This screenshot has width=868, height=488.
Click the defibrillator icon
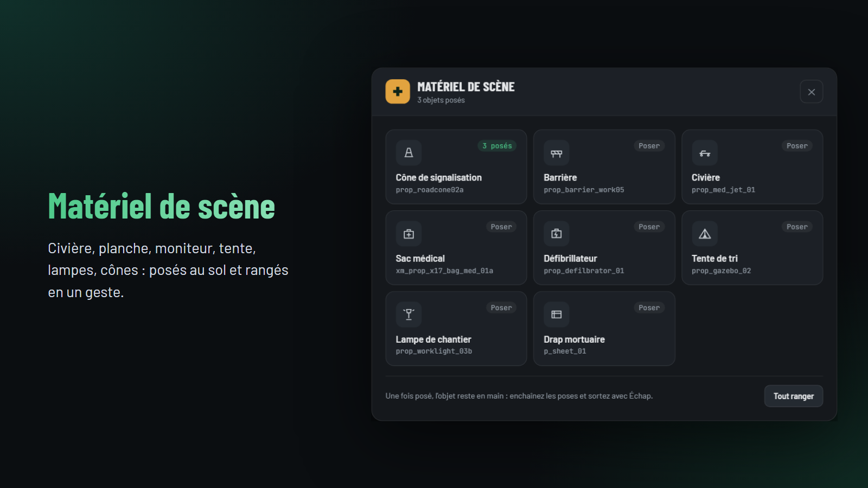(x=557, y=234)
